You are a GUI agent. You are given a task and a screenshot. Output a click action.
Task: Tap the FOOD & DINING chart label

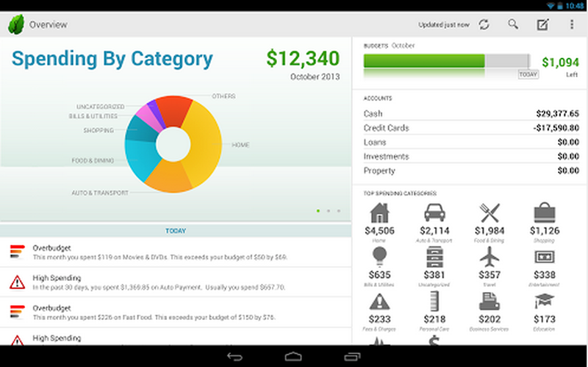[x=93, y=160]
